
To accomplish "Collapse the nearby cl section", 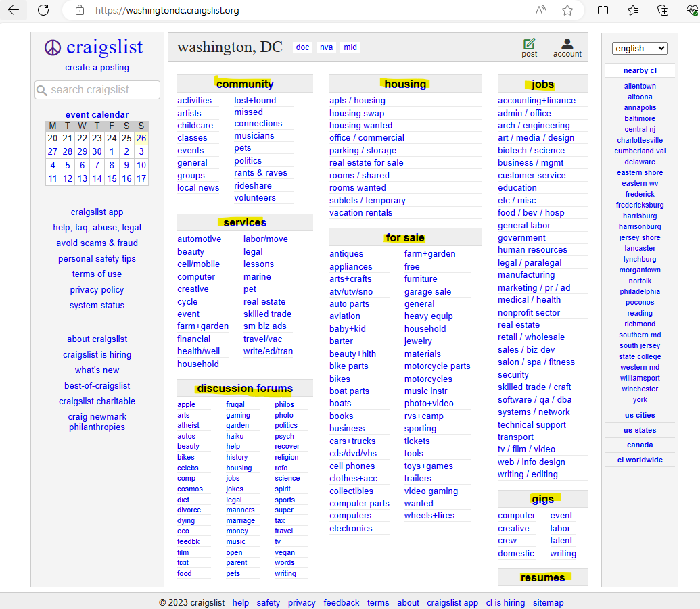I will tap(640, 70).
